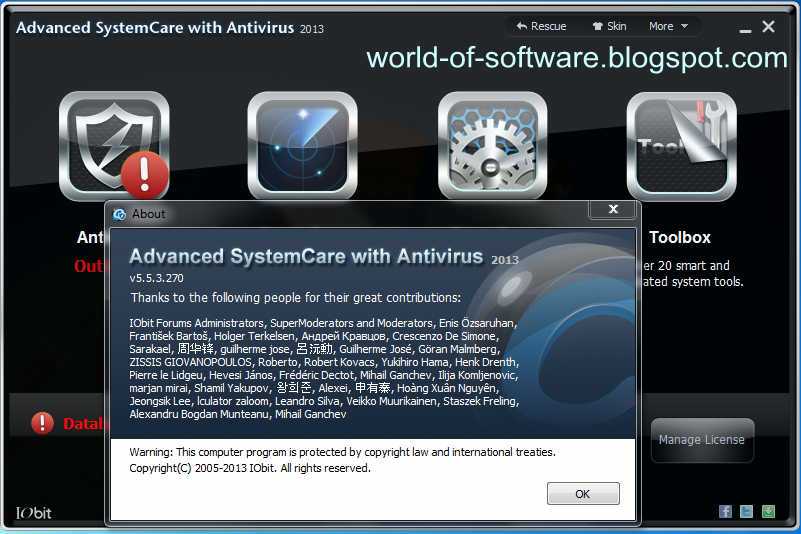The height and width of the screenshot is (534, 801).
Task: Click the red alert badge on Antivirus icon
Action: coord(145,175)
